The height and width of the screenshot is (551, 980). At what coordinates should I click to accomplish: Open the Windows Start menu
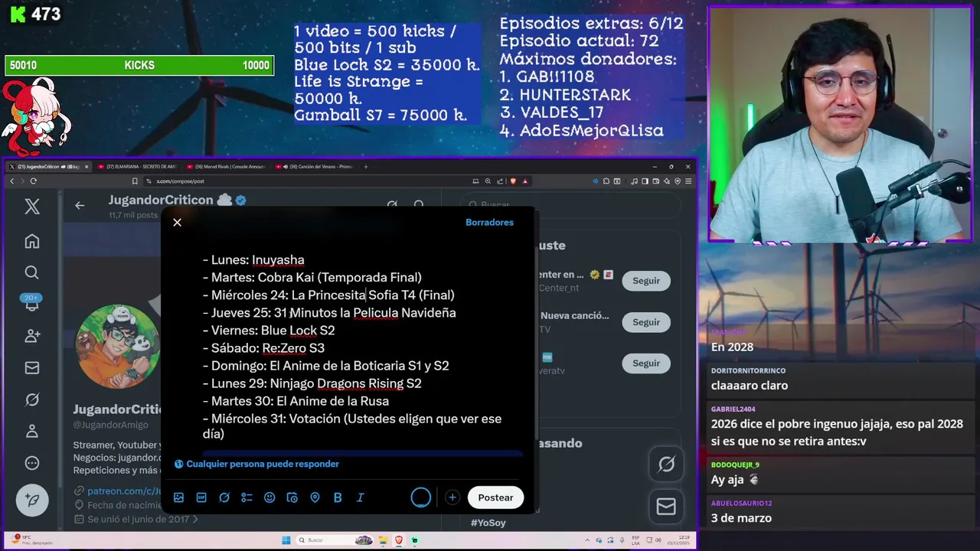[x=286, y=540]
